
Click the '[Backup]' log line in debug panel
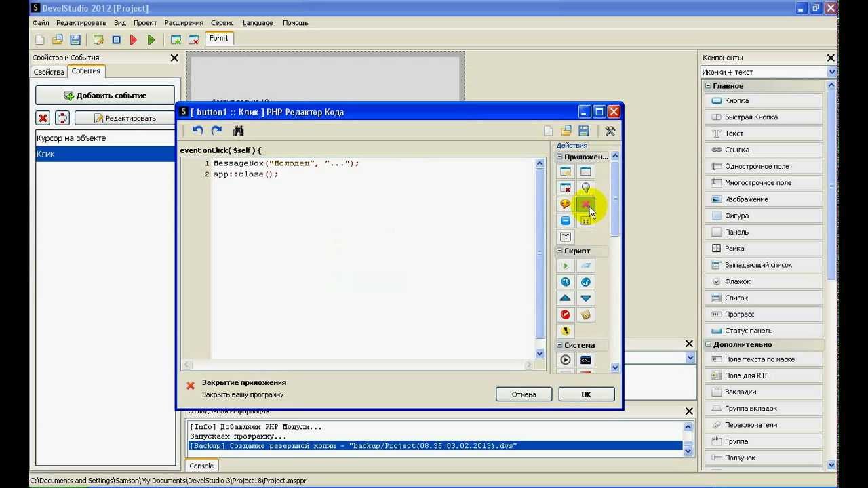(x=435, y=446)
